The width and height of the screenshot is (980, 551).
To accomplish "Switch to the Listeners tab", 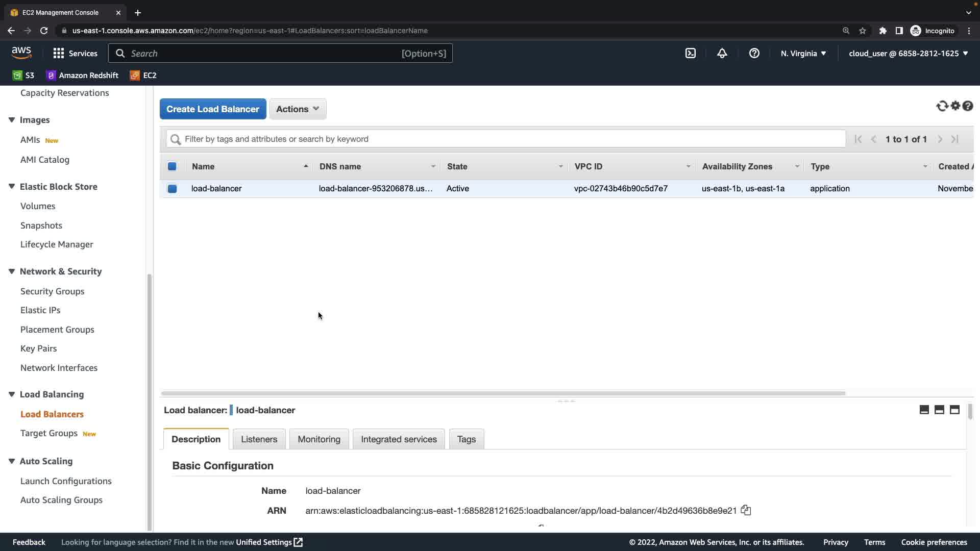I will tap(259, 439).
